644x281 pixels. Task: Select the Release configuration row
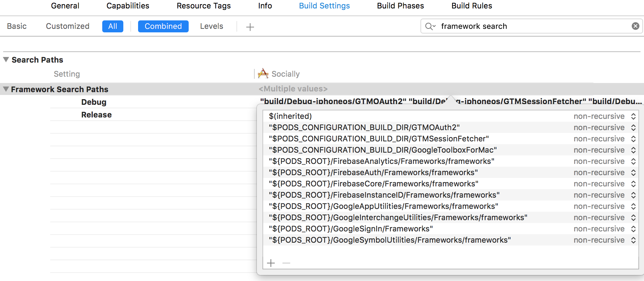click(x=96, y=115)
